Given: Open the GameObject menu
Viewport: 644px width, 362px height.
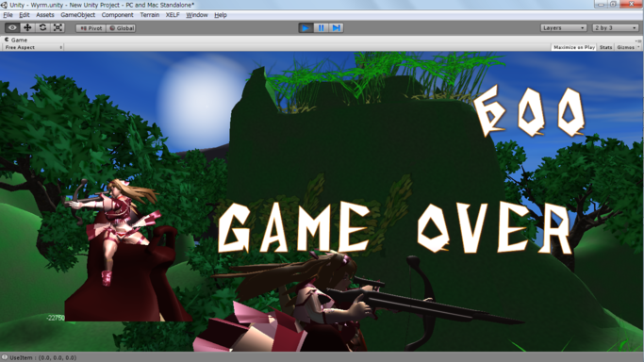Looking at the screenshot, I should click(x=77, y=15).
